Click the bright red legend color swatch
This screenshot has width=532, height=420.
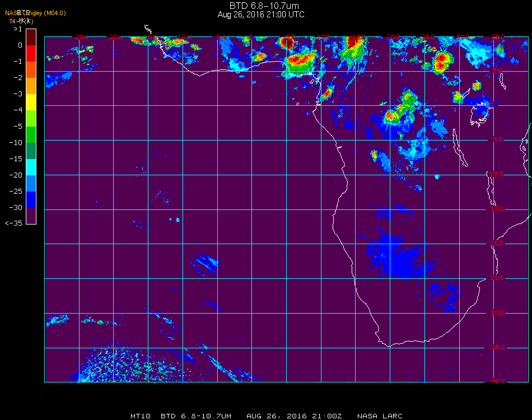pos(31,54)
